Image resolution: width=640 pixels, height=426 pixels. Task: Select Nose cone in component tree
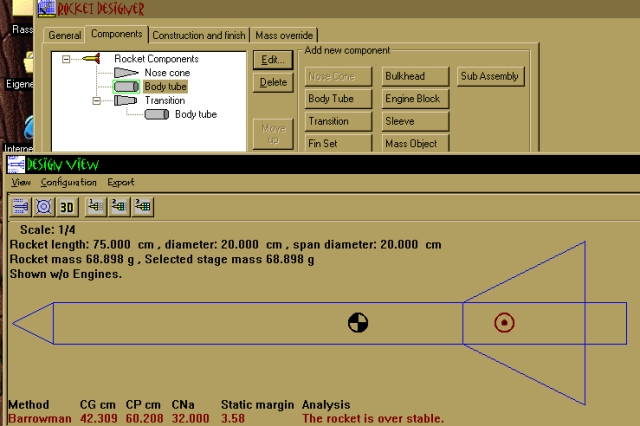point(167,73)
